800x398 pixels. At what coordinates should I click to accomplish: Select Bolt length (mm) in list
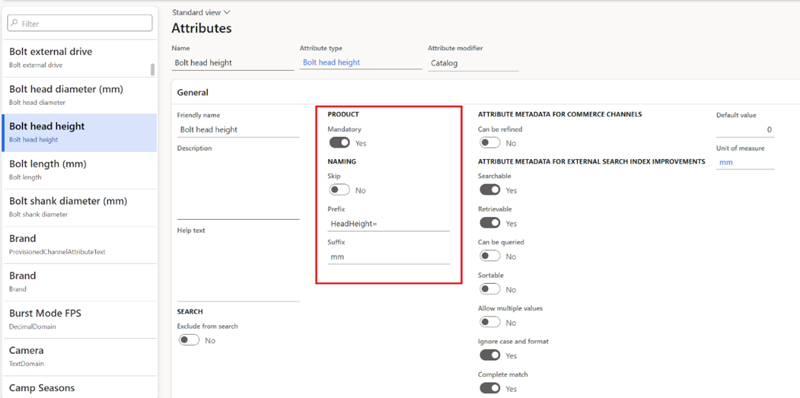[80, 170]
